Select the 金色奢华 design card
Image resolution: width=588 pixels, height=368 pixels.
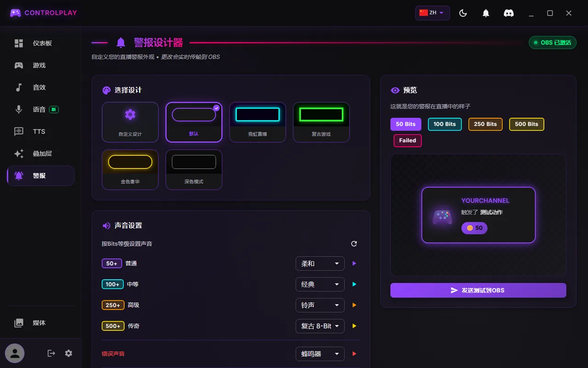click(130, 170)
